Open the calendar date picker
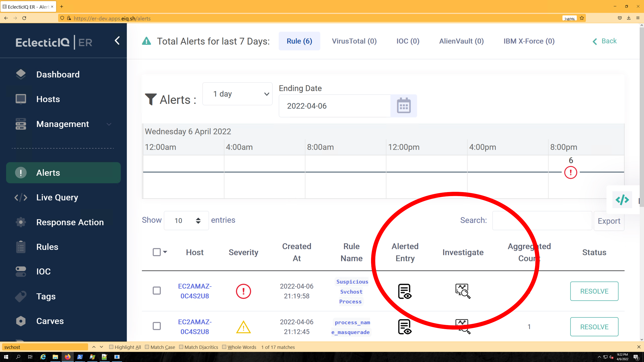 point(404,106)
